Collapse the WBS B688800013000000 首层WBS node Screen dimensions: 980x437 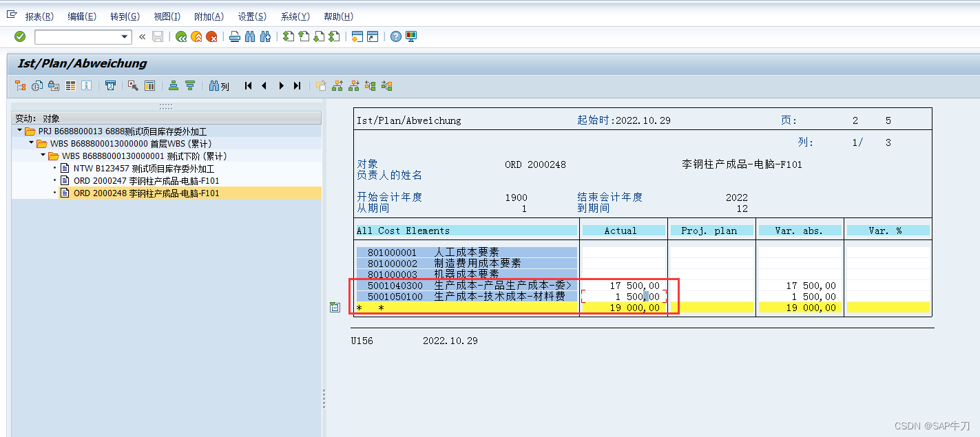click(x=32, y=143)
